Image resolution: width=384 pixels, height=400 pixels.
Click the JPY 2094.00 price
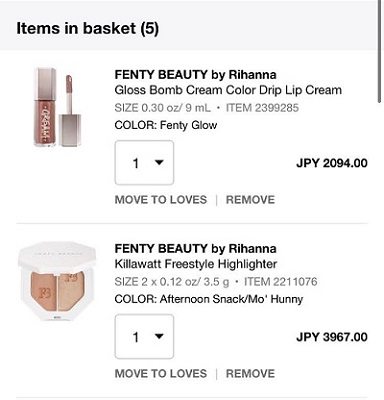(x=332, y=163)
